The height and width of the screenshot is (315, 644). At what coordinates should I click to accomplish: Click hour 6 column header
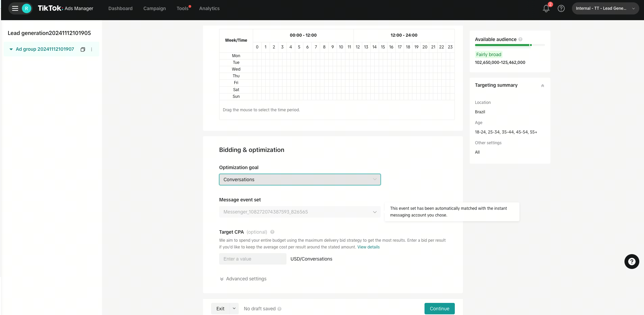click(x=307, y=47)
